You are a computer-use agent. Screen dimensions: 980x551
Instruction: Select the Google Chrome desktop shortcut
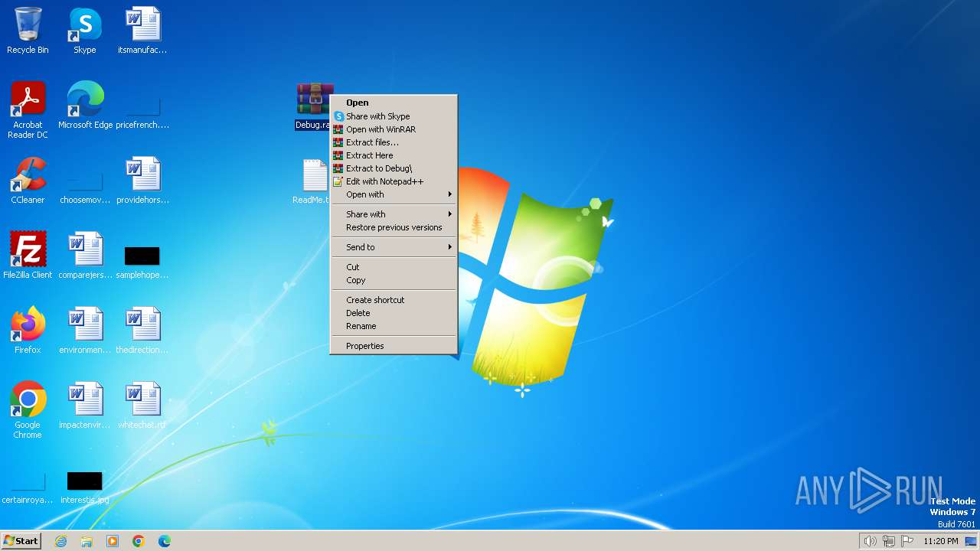(28, 410)
